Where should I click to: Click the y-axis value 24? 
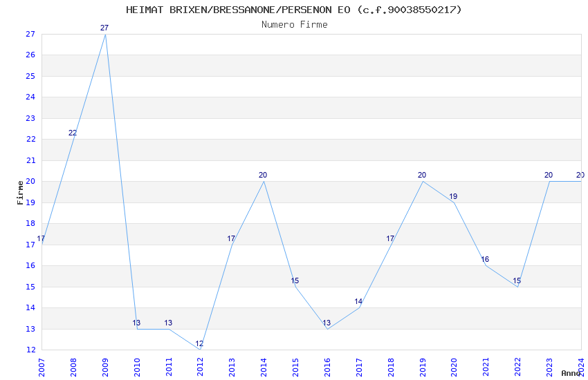[30, 97]
